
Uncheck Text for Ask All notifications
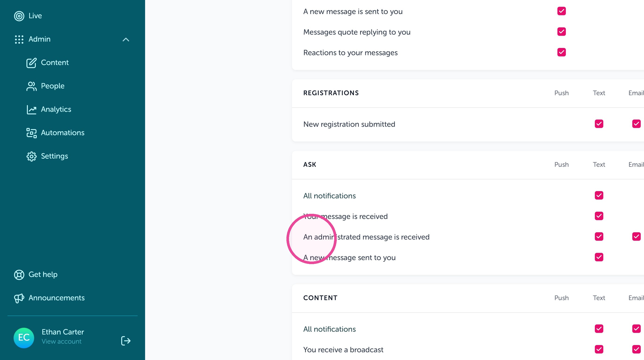[599, 195]
